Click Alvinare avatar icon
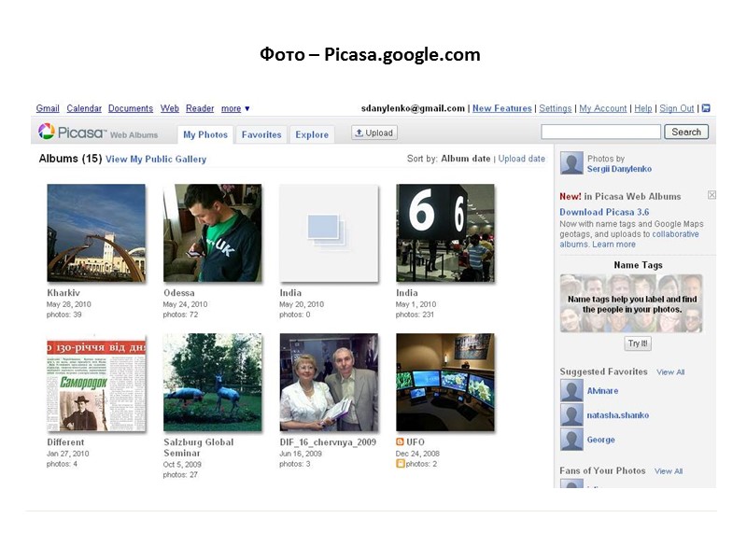The height and width of the screenshot is (560, 747). coord(571,390)
